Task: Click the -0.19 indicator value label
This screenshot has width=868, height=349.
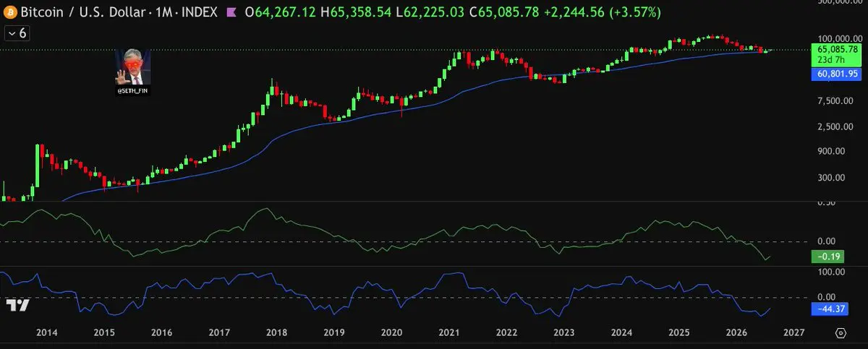Action: [x=827, y=257]
